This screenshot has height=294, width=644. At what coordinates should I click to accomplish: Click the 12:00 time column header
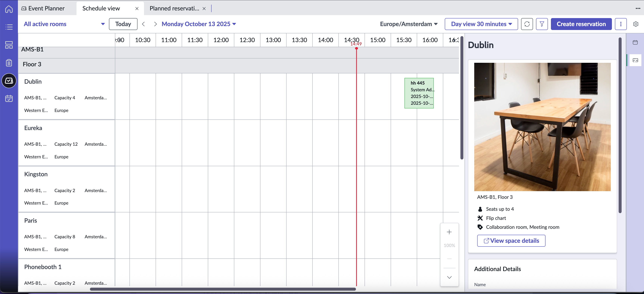click(x=221, y=40)
